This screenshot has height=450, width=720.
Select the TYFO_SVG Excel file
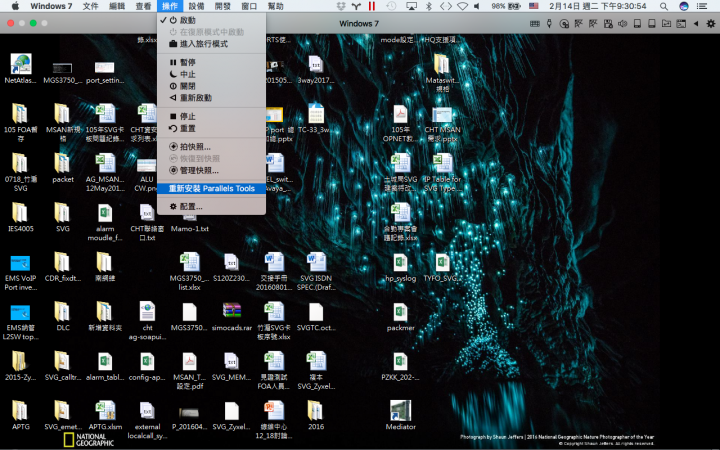click(442, 267)
